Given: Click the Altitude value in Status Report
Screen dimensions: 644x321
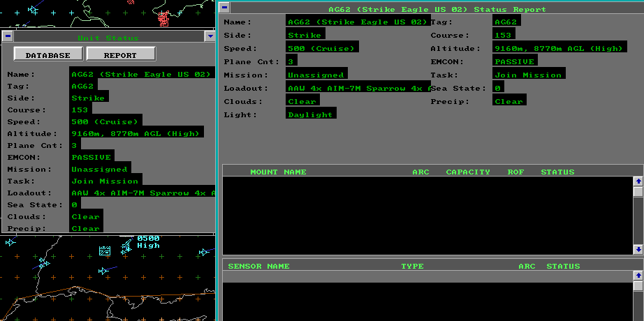Looking at the screenshot, I should coord(559,48).
